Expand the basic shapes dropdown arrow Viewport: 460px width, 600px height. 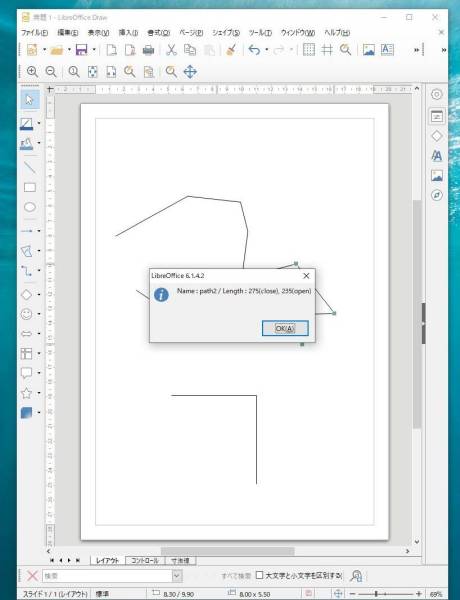[x=39, y=295]
